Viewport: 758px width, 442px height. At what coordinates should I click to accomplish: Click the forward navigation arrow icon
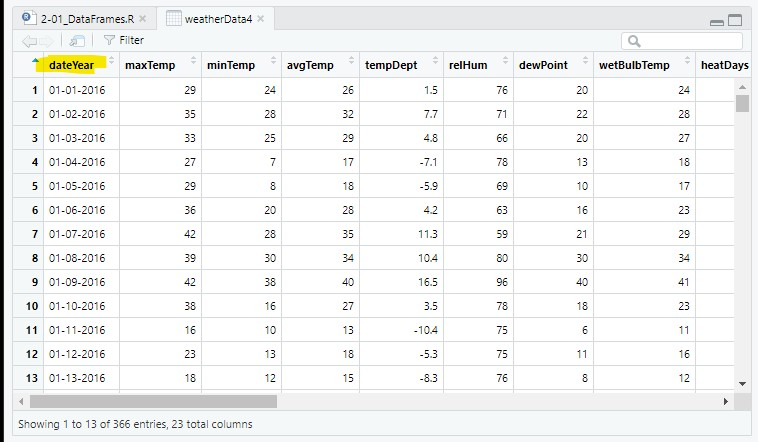coord(46,41)
